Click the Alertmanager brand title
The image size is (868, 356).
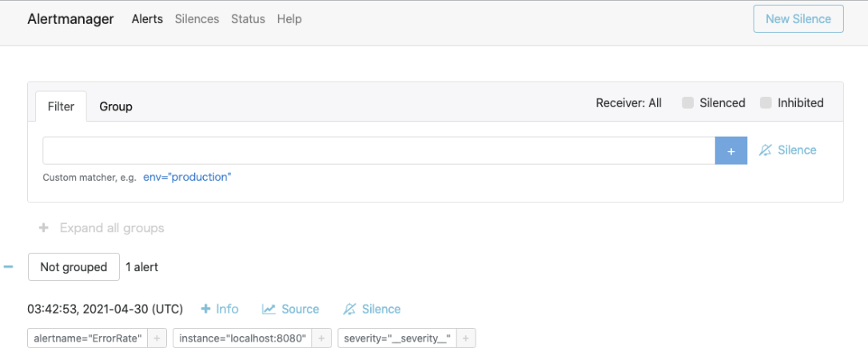tap(70, 19)
